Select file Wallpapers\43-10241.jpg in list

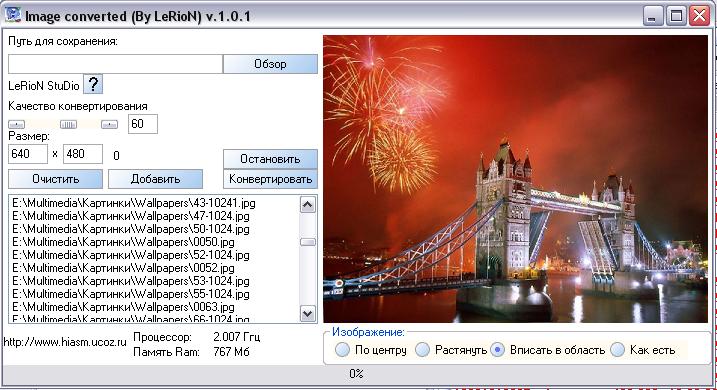[134, 203]
